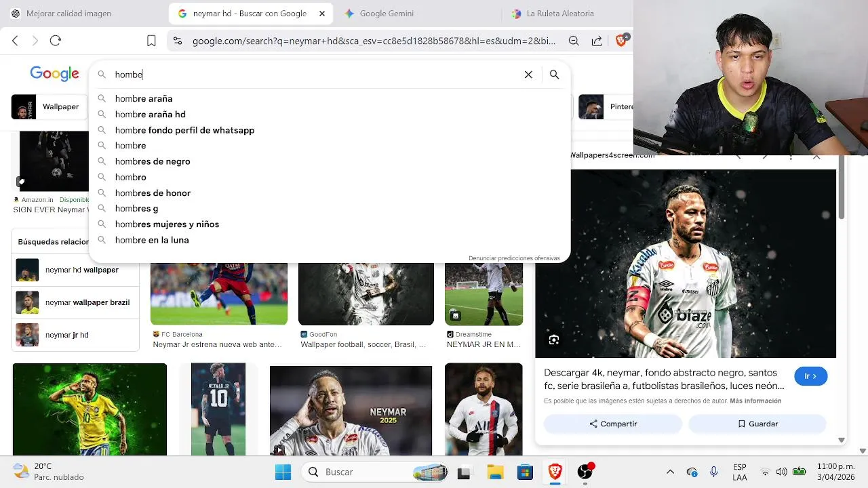The width and height of the screenshot is (868, 488).
Task: Choose the suggestion hombre en la luna
Action: 329,240
